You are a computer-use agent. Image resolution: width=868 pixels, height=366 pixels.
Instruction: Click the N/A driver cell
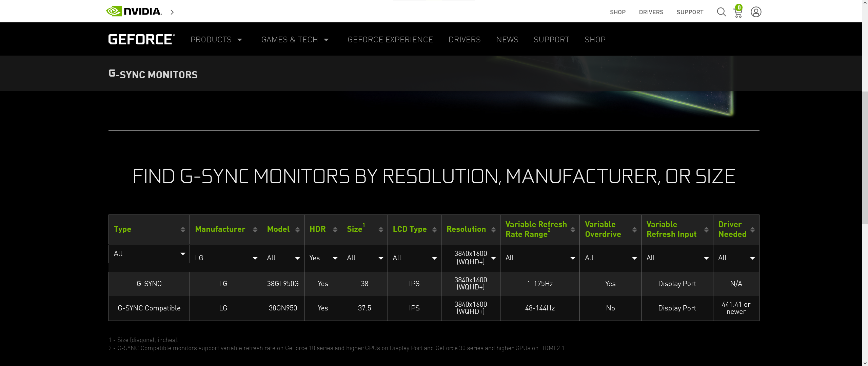[x=736, y=284]
